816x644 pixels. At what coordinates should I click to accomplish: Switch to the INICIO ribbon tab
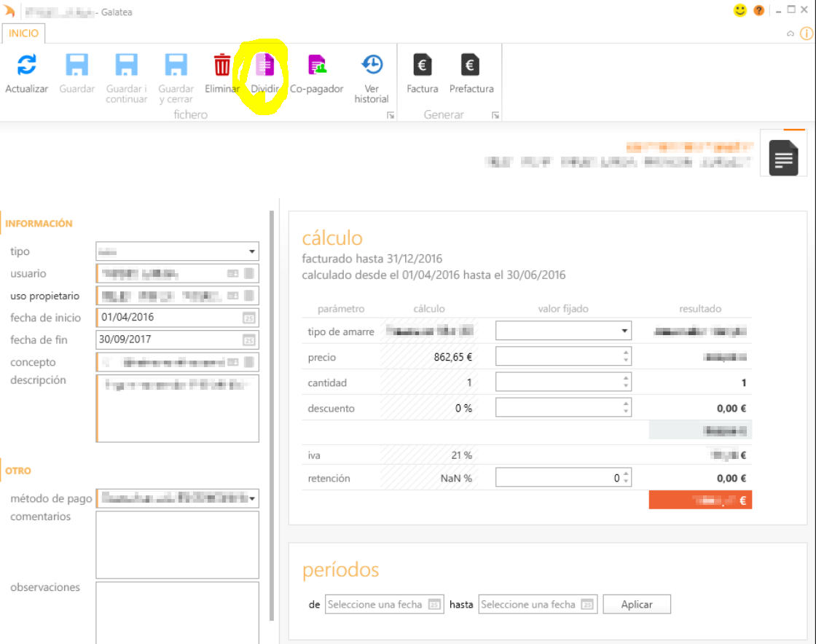point(24,34)
